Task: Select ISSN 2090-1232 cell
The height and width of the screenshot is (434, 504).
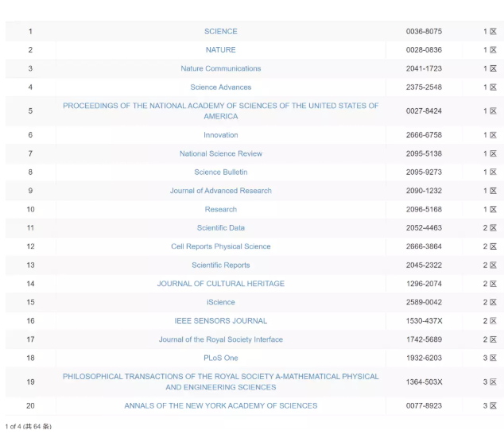Action: [424, 191]
